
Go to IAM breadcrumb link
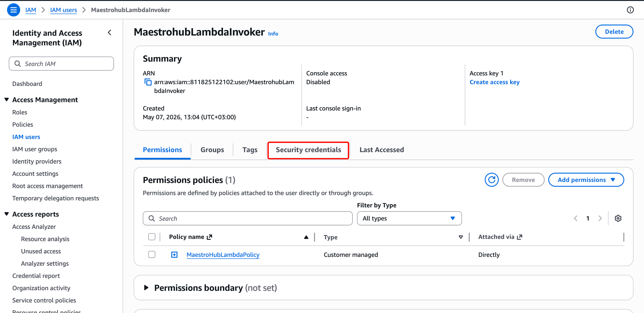click(x=30, y=10)
